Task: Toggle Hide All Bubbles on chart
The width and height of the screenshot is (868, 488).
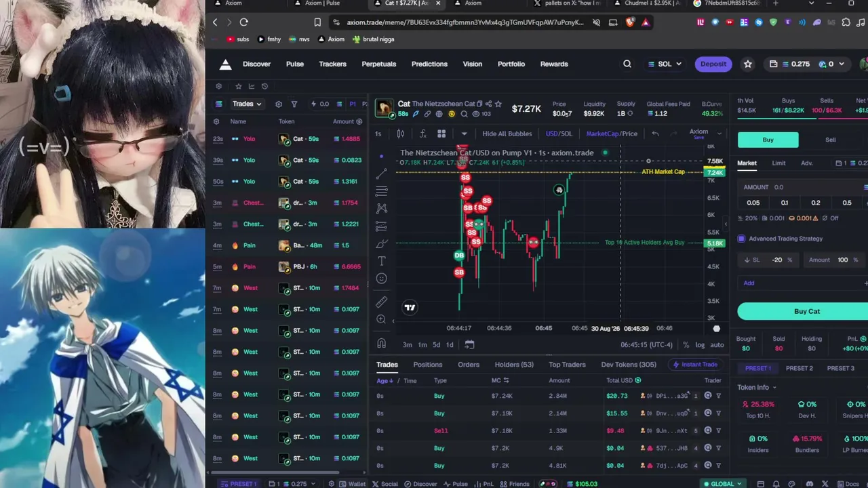Action: coord(507,134)
